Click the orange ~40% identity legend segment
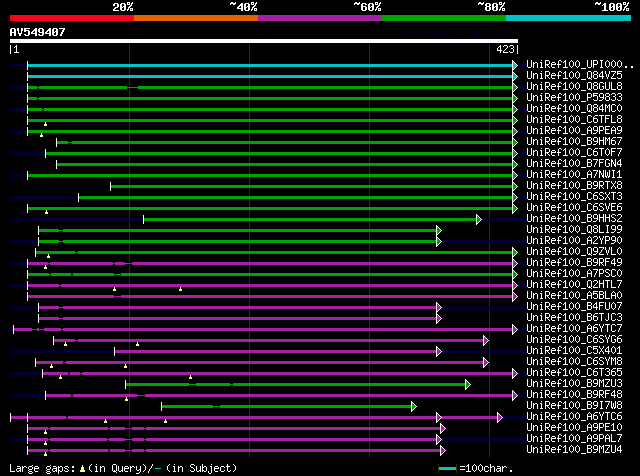The image size is (640, 476). pyautogui.click(x=196, y=18)
